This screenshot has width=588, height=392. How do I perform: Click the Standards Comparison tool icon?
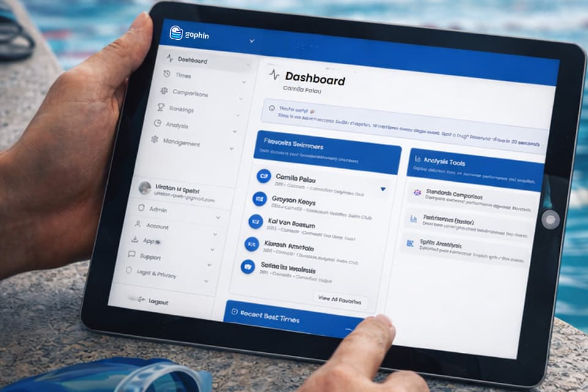pos(418,192)
